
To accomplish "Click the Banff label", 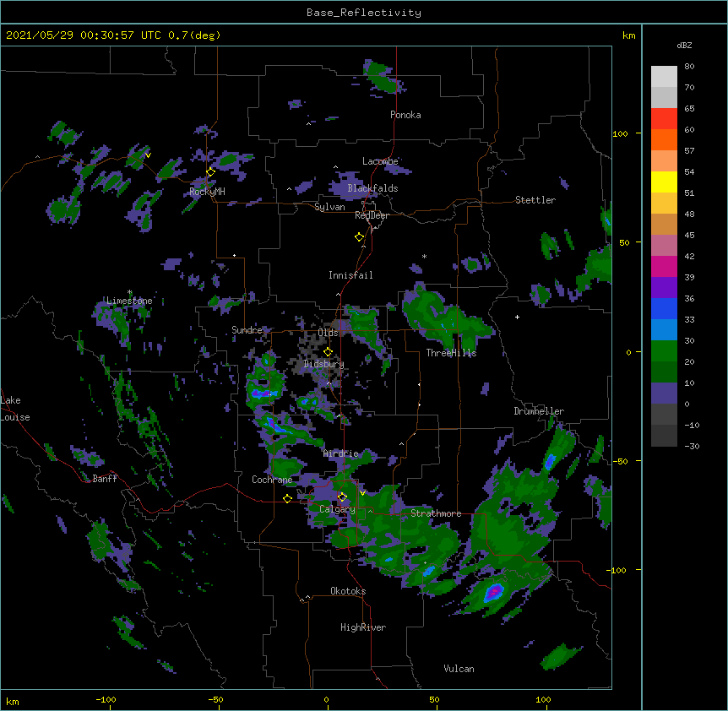I will (x=105, y=479).
